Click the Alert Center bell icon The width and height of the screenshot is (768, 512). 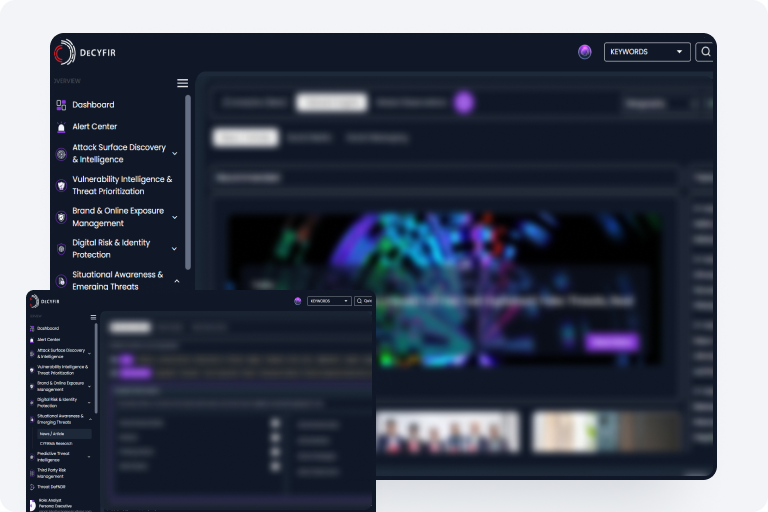61,127
